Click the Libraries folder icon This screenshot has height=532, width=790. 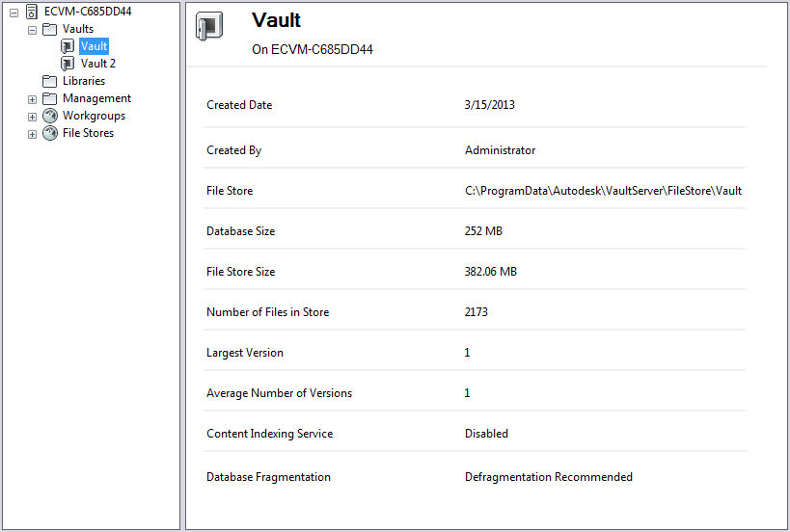pos(49,81)
